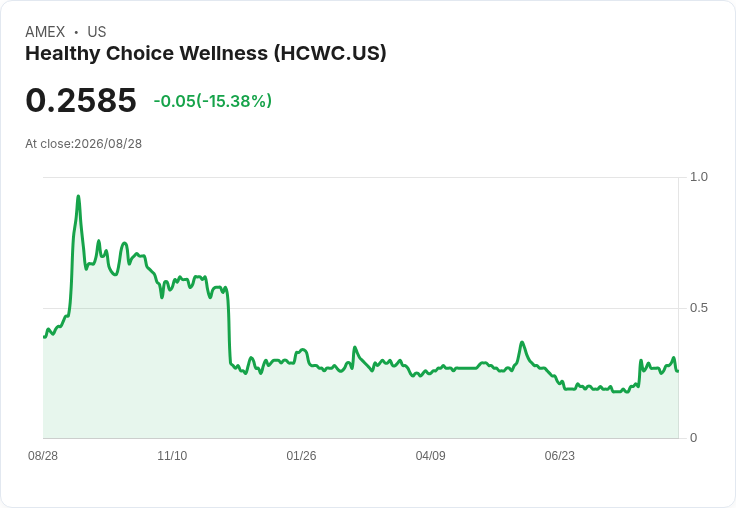Click the price line's rightmost end point
Image resolution: width=736 pixels, height=508 pixels.
tap(678, 371)
